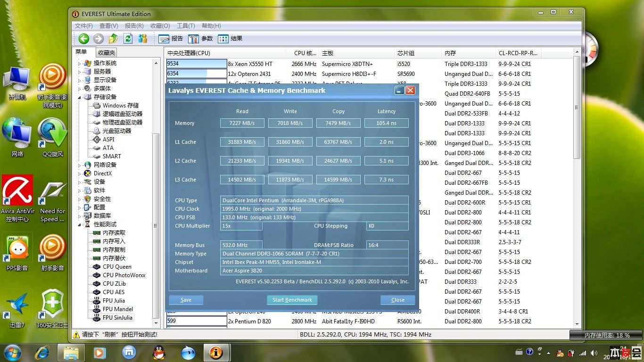
Task: Expand the 网络设备 tree node
Action: [79, 165]
